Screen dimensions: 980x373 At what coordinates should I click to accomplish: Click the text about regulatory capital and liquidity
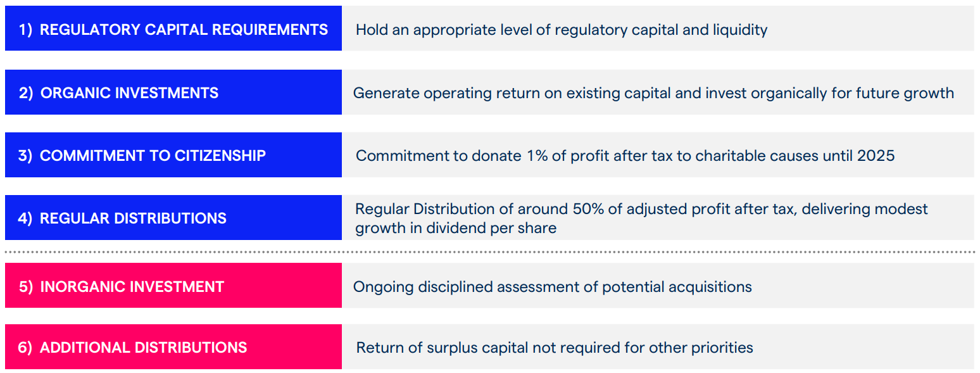pos(561,29)
